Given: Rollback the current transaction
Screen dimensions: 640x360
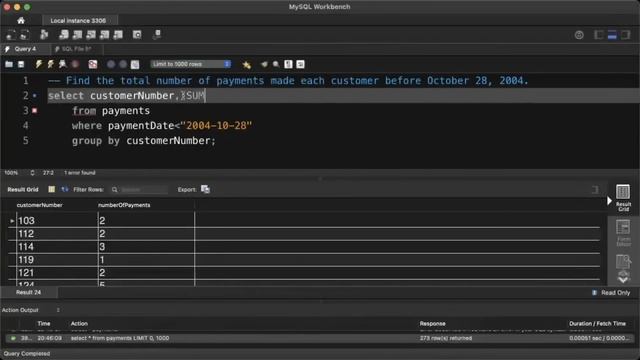Looking at the screenshot, I should (123, 64).
